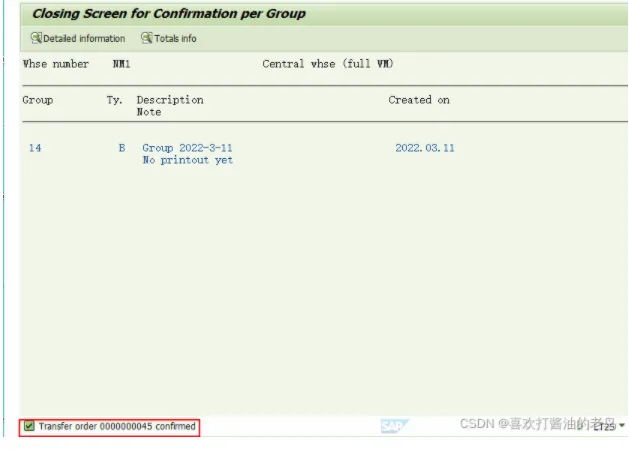Click the magnifier icon beside Totals info

coord(146,38)
